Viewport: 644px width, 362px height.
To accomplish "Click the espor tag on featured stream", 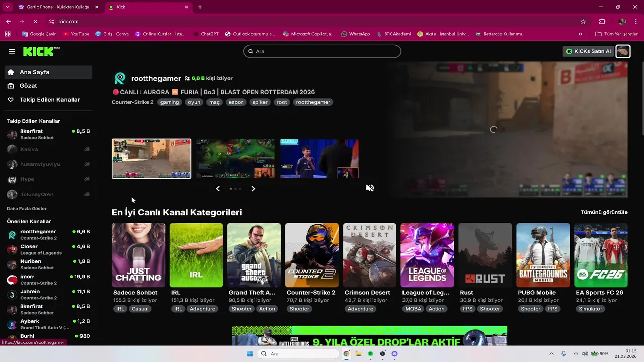I will 236,102.
